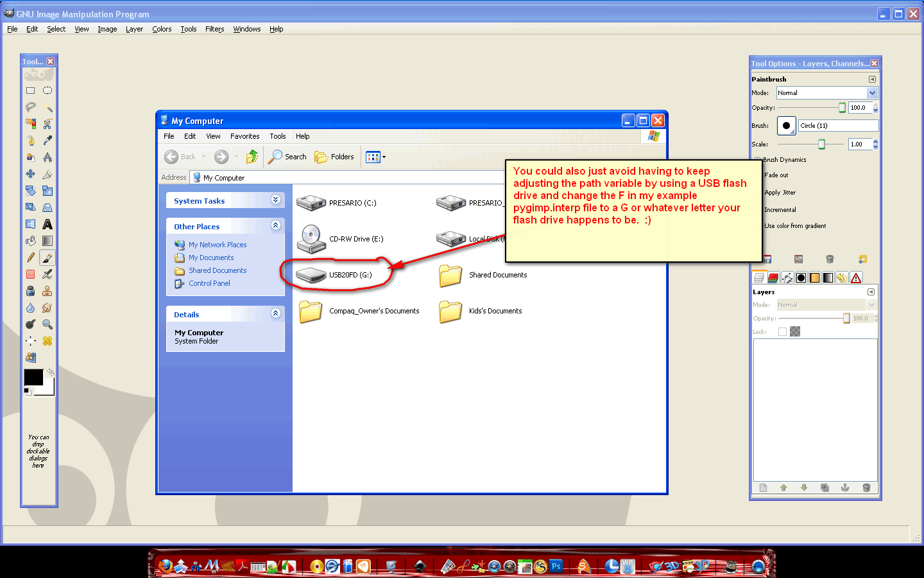Select the Bucket Fill tool
Screen dimensions: 924x578
pyautogui.click(x=30, y=241)
